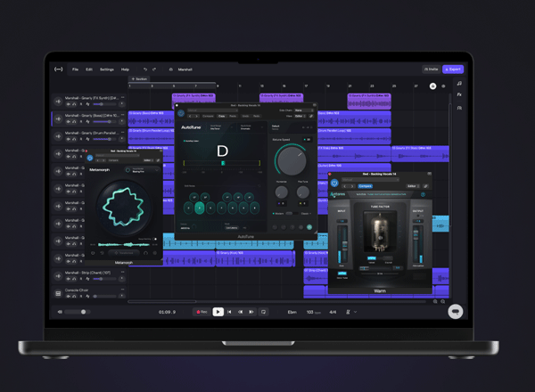The image size is (535, 392).
Task: Adjust the Gnarly (FX Synth) track volume slider
Action: (104, 104)
